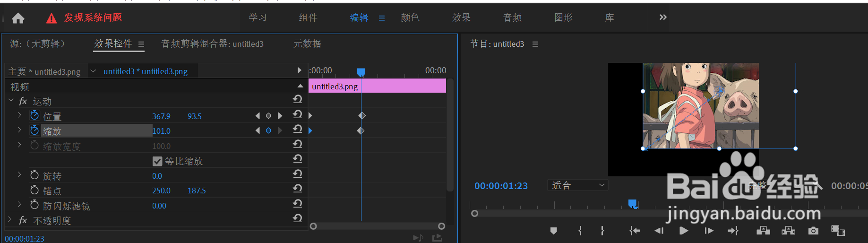Click the program monitor playhead
The width and height of the screenshot is (868, 243).
coord(633,204)
